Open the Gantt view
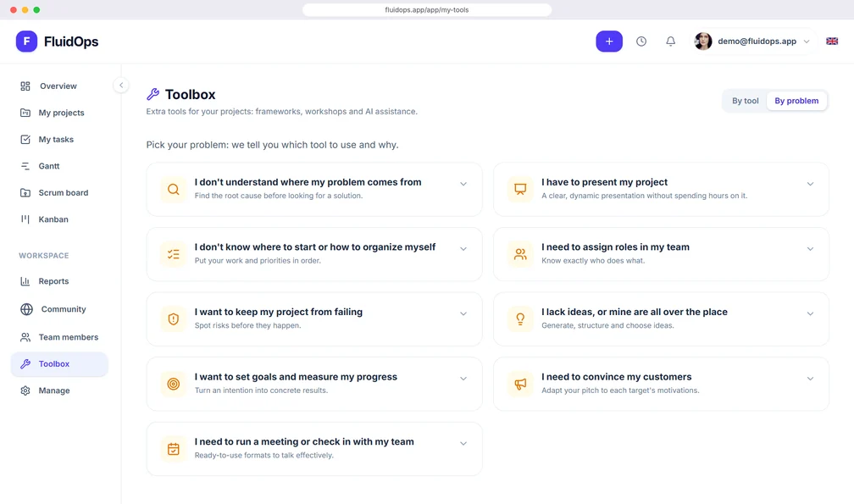This screenshot has width=854, height=504. (x=59, y=166)
